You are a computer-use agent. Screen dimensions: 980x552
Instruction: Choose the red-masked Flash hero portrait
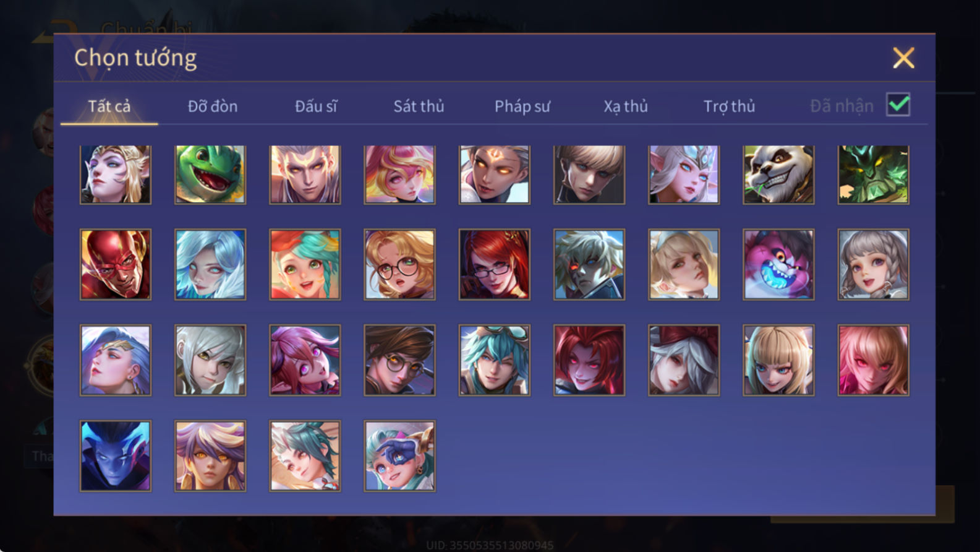(116, 265)
